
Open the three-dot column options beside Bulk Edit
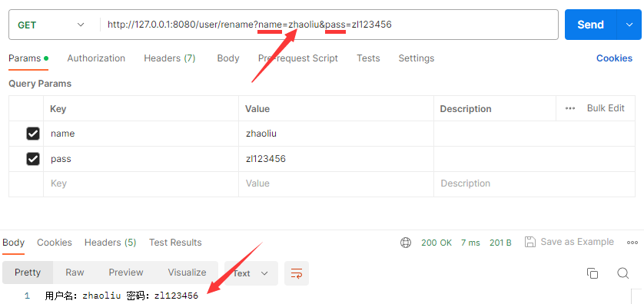pos(570,108)
